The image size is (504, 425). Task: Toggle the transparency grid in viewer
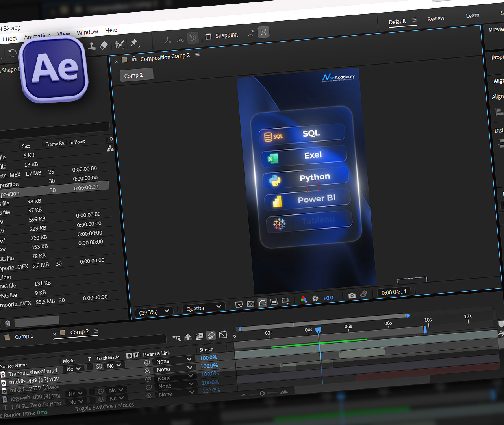click(x=250, y=304)
